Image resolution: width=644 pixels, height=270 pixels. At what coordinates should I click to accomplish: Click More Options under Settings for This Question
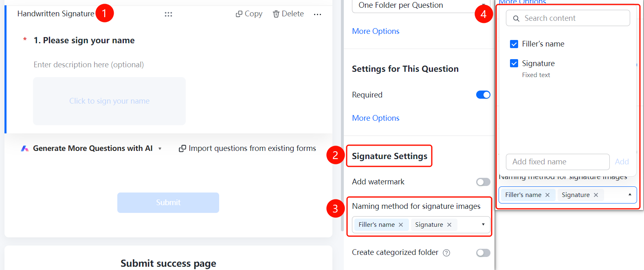click(x=376, y=118)
